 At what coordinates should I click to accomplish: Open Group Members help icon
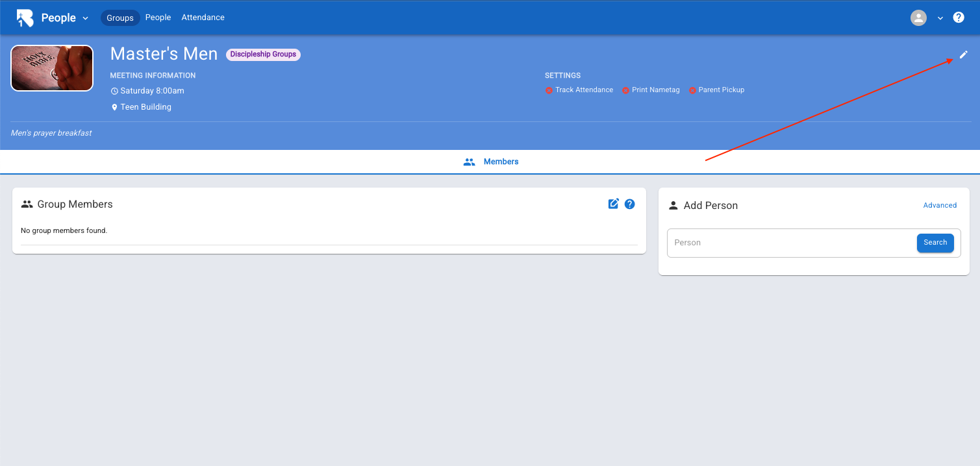[629, 204]
